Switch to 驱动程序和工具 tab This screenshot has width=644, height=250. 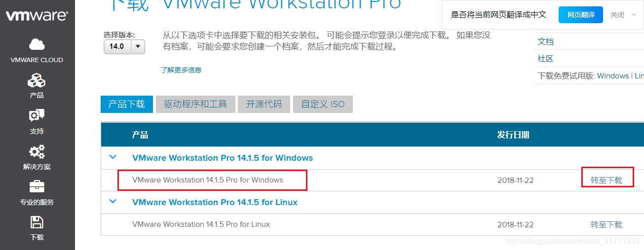pos(195,104)
